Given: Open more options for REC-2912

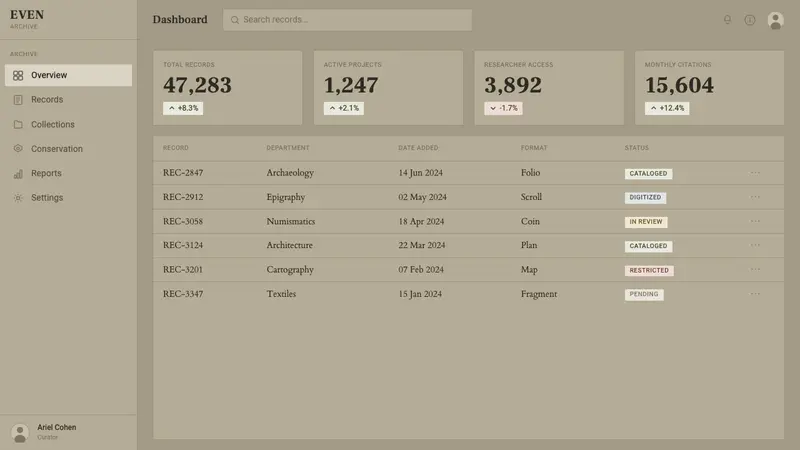Looking at the screenshot, I should pos(755,197).
